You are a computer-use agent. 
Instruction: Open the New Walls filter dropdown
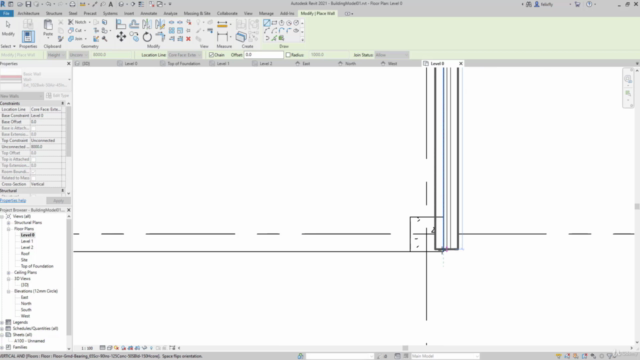pos(22,96)
